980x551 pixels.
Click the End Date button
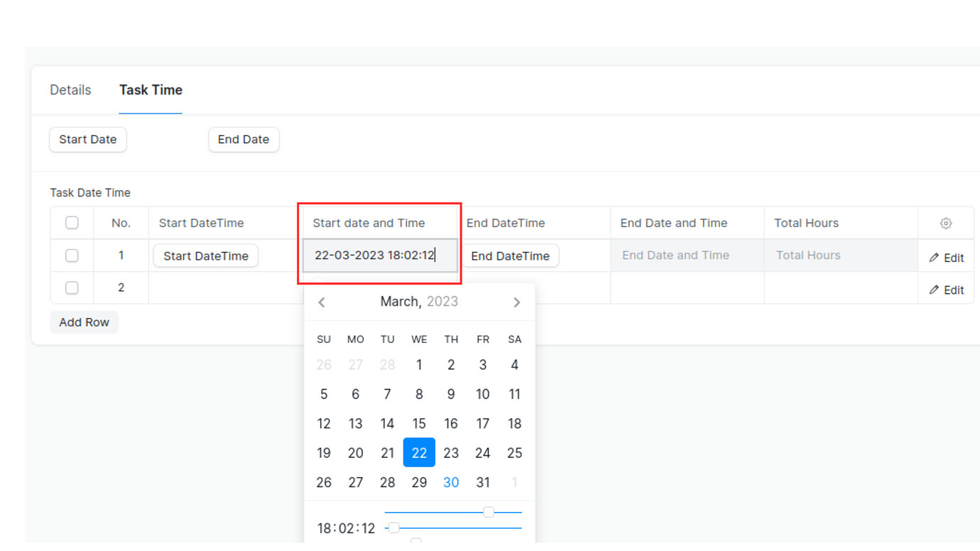pyautogui.click(x=244, y=139)
